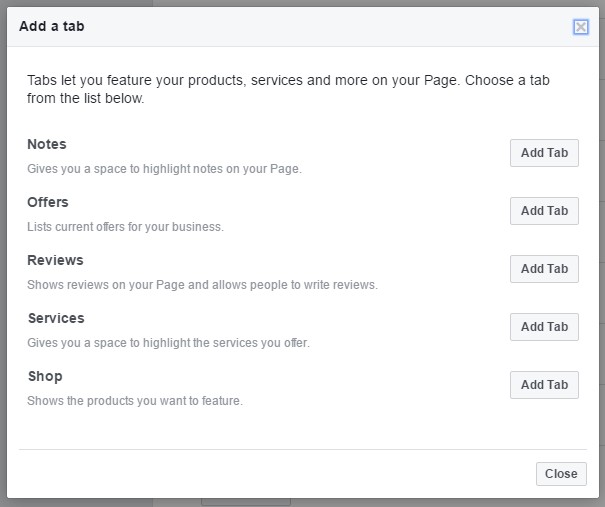Image resolution: width=605 pixels, height=507 pixels.
Task: Click the Shop heading
Action: click(45, 377)
